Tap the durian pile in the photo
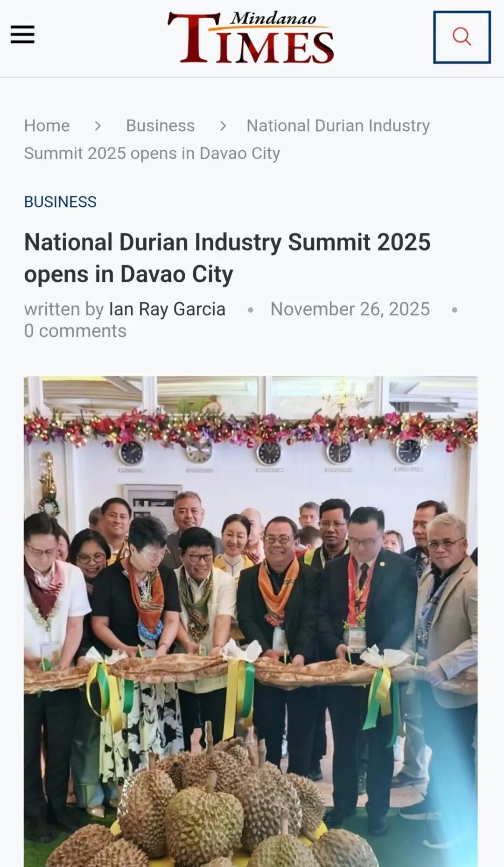The height and width of the screenshot is (867, 504). pos(219,807)
